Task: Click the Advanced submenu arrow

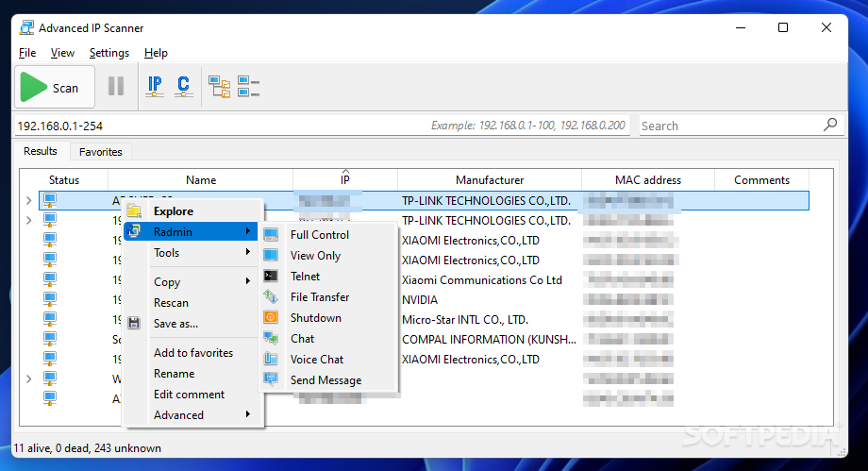Action: click(248, 414)
